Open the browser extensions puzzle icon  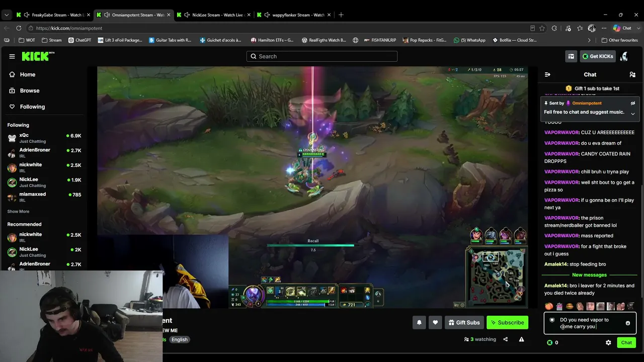[554, 28]
